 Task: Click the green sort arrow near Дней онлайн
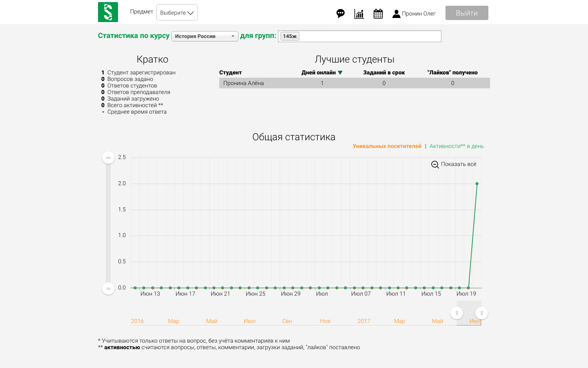tap(340, 73)
